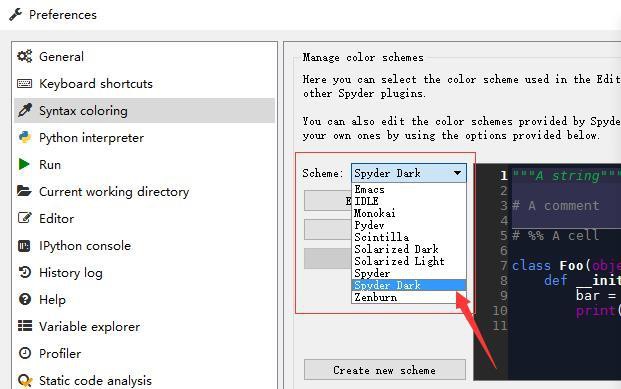Click the green Run play icon
The height and width of the screenshot is (389, 621).
click(24, 164)
